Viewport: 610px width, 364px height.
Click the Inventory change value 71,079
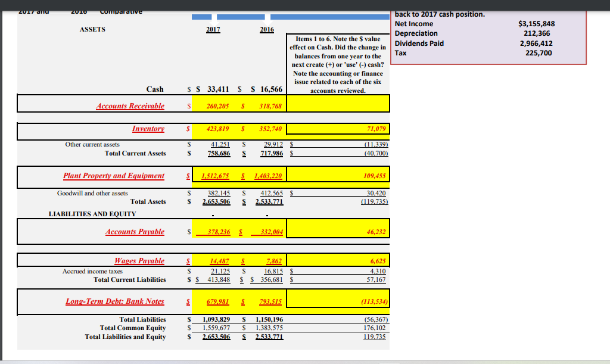pos(376,129)
